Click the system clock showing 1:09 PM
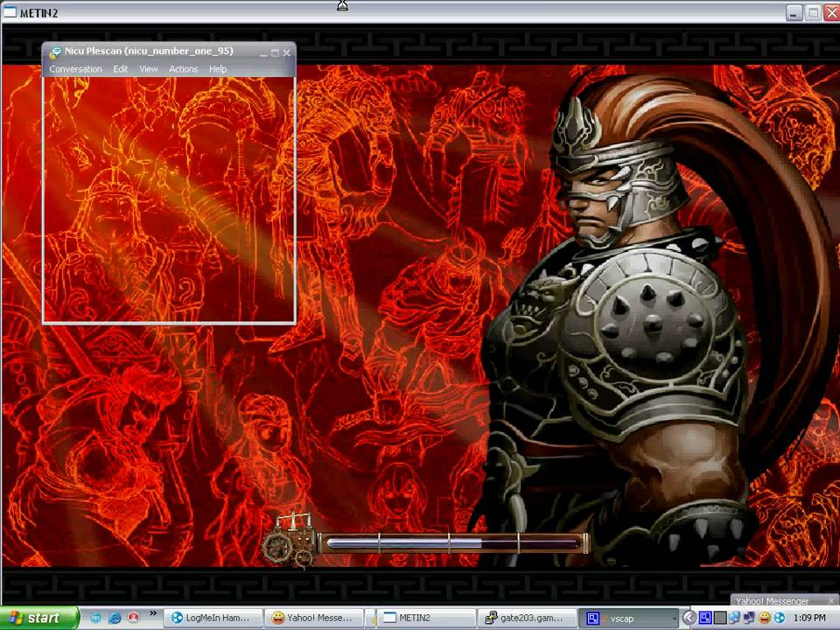Viewport: 840px width, 630px height. (x=809, y=619)
